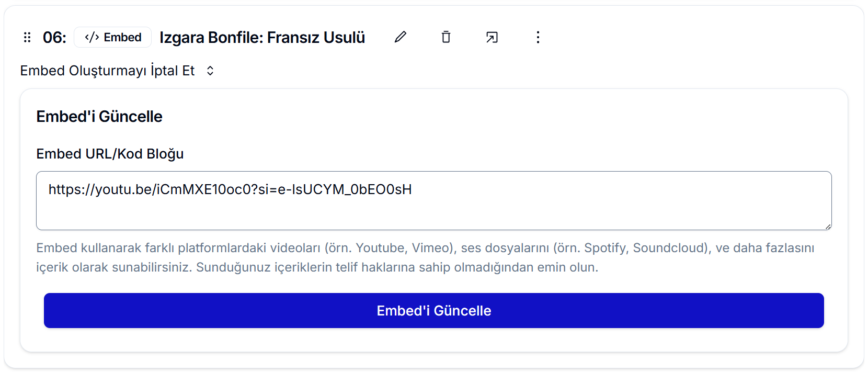
Task: Click the youtu.be URL text in the field
Action: (230, 189)
